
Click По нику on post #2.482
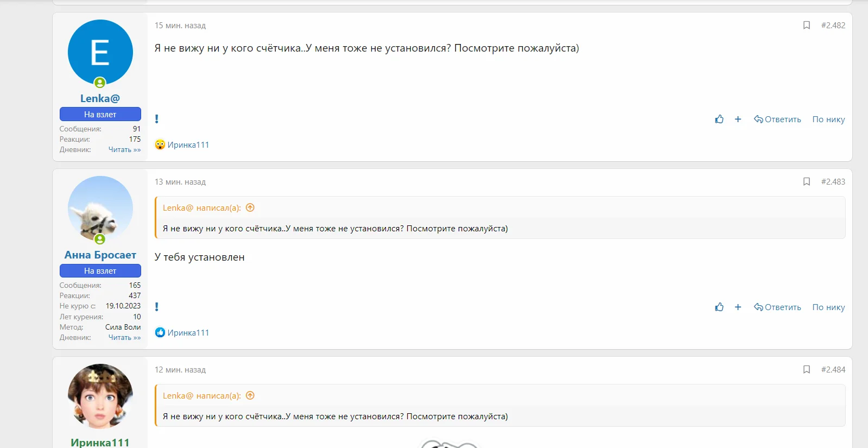coord(828,119)
